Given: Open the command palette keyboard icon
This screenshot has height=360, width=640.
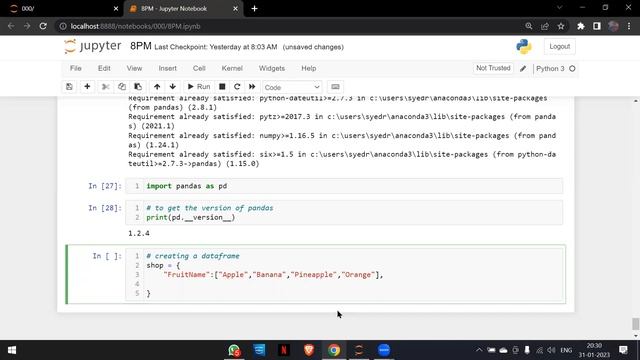Looking at the screenshot, I should click(x=335, y=87).
